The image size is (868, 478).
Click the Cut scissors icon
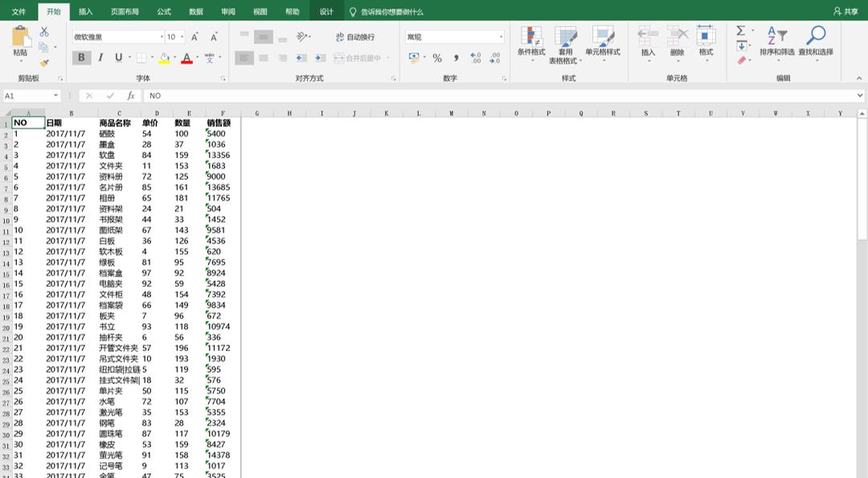44,31
